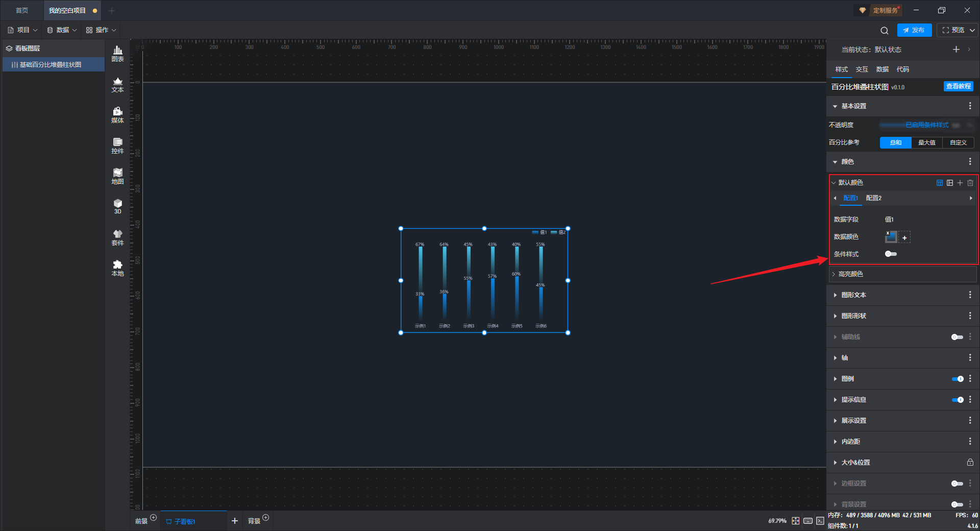Click the 预览 preview button

(953, 30)
